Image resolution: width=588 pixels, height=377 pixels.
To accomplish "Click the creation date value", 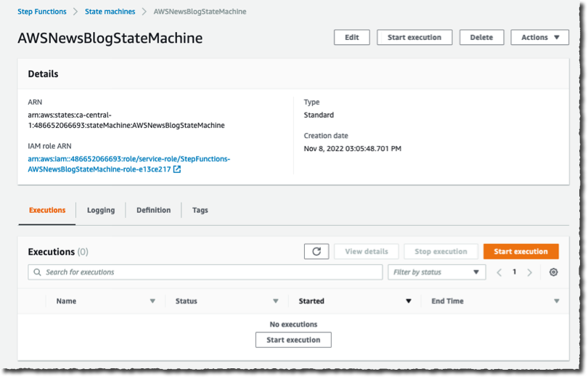I will point(353,149).
